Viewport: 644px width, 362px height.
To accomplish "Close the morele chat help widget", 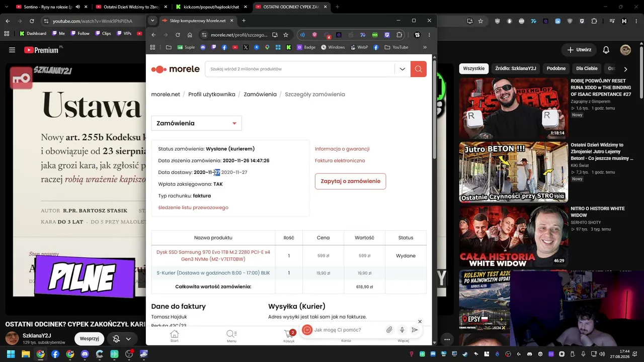I will 420,322.
